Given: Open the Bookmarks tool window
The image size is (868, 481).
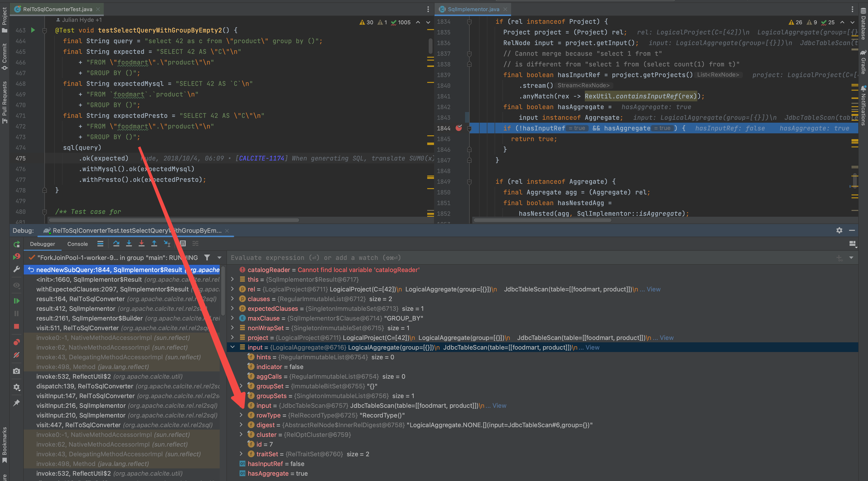Looking at the screenshot, I should 4,445.
